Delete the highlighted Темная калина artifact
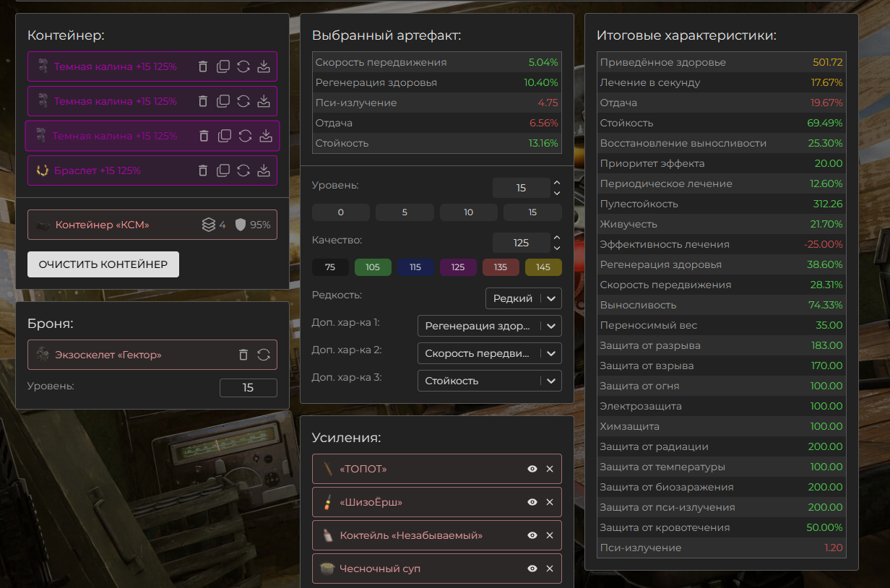This screenshot has width=890, height=588. (x=204, y=136)
